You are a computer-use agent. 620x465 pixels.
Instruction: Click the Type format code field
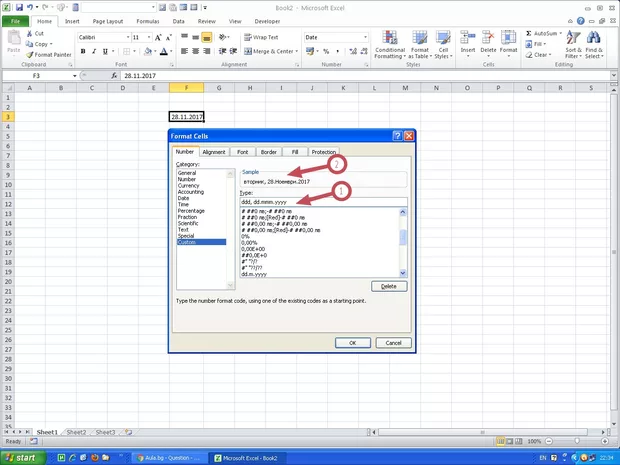320,202
